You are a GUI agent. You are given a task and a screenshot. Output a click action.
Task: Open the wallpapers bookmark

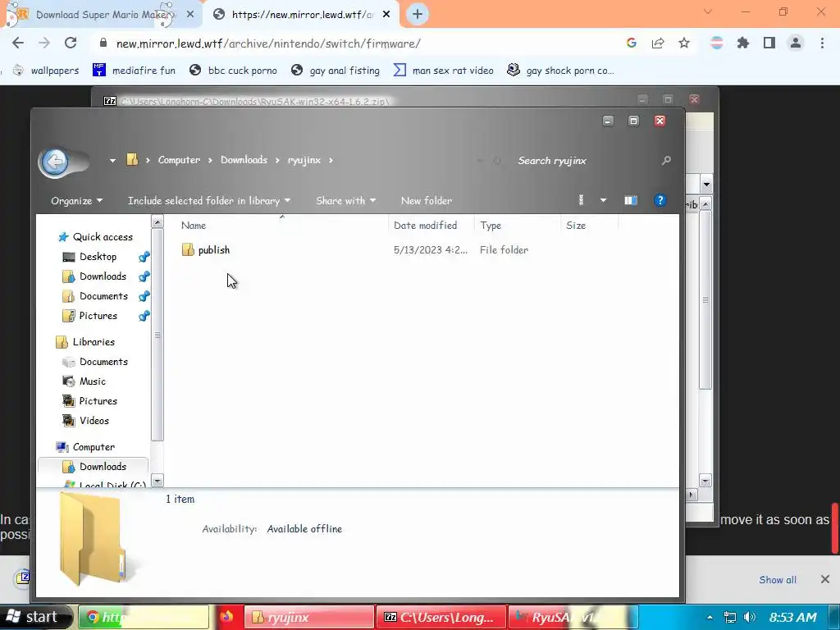(x=47, y=71)
